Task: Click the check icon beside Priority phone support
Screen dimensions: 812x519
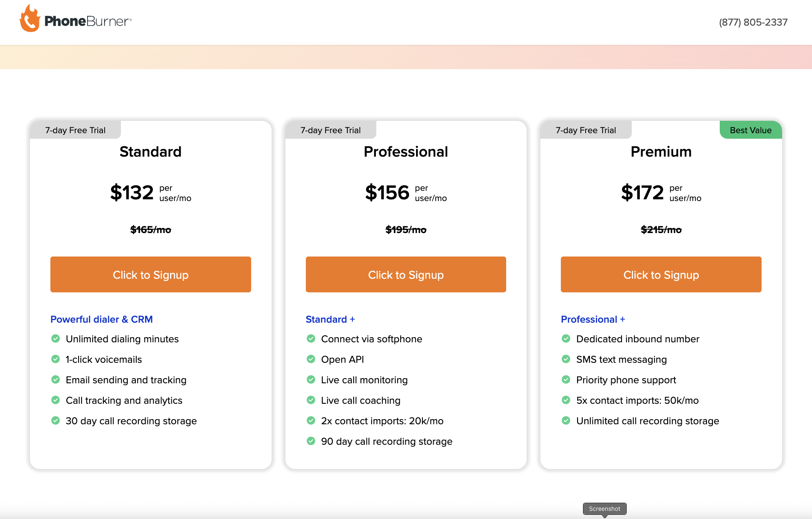Action: [566, 380]
